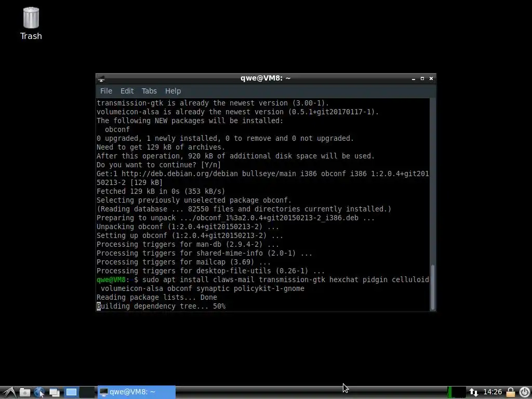
Task: Click the terminal window menu icon in the title bar
Action: coord(101,79)
